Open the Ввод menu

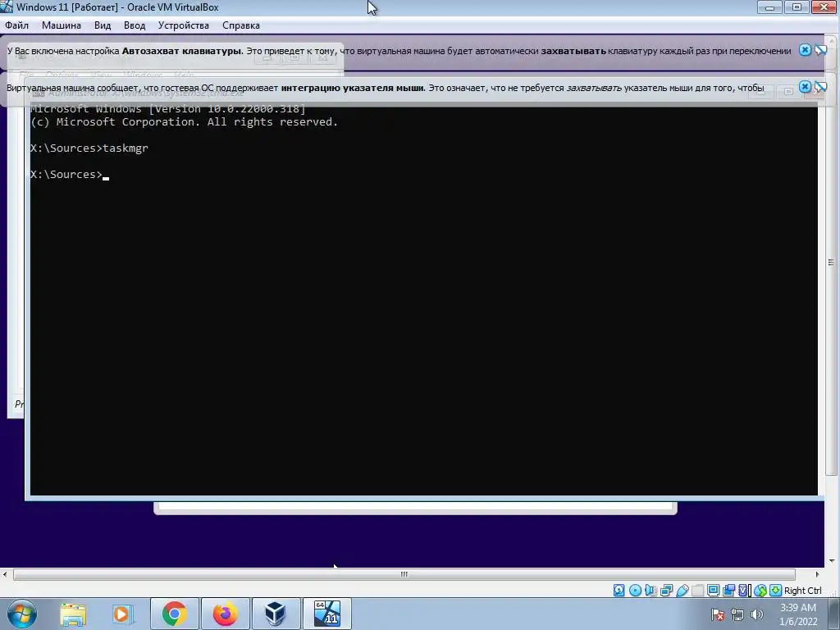point(135,25)
